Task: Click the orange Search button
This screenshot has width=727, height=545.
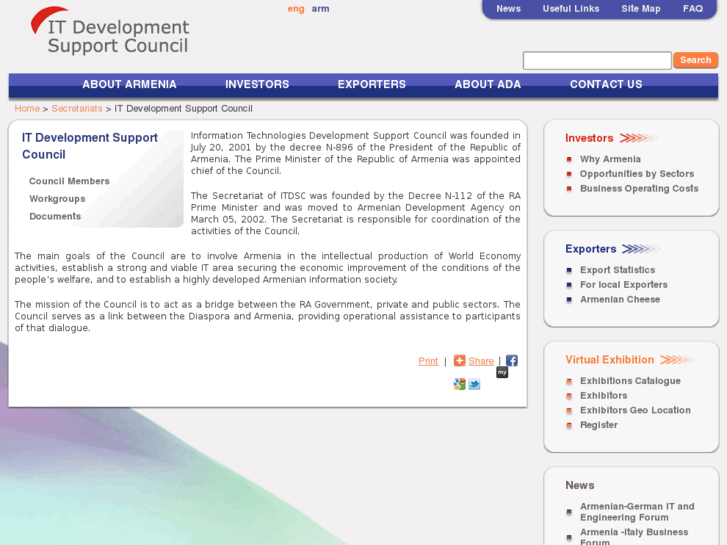Action: pos(695,60)
